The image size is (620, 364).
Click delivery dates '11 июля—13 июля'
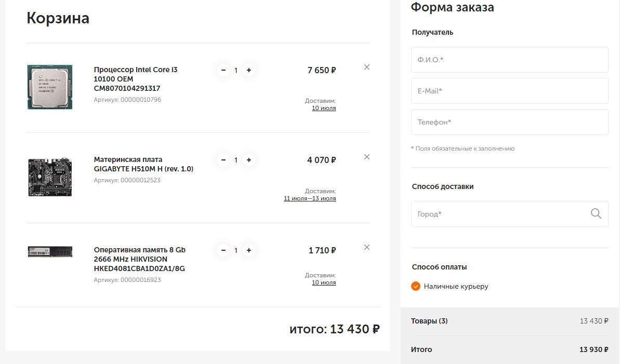coord(310,198)
